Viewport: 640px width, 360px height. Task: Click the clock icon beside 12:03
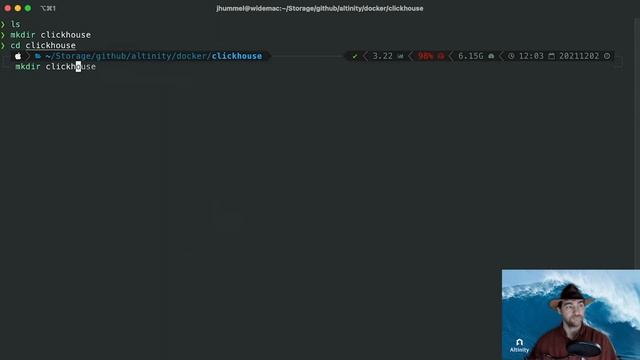coord(511,56)
